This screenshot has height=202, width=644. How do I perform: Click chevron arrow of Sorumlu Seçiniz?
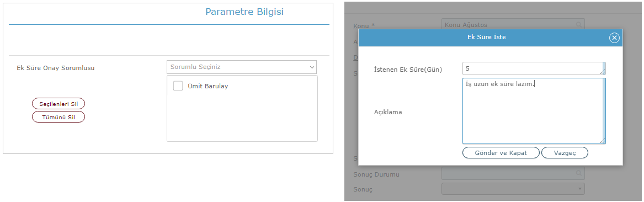coord(311,67)
